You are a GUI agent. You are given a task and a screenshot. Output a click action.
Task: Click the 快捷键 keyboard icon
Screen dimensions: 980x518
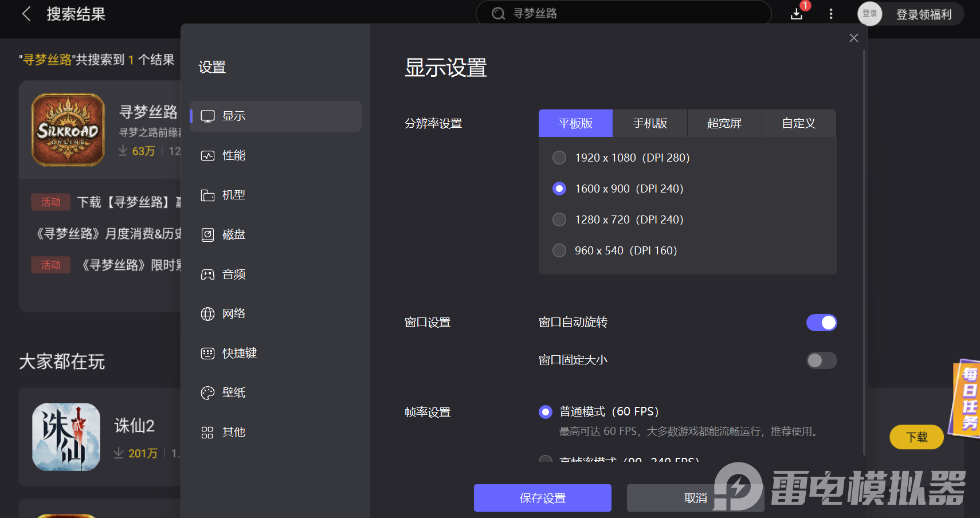click(x=207, y=354)
